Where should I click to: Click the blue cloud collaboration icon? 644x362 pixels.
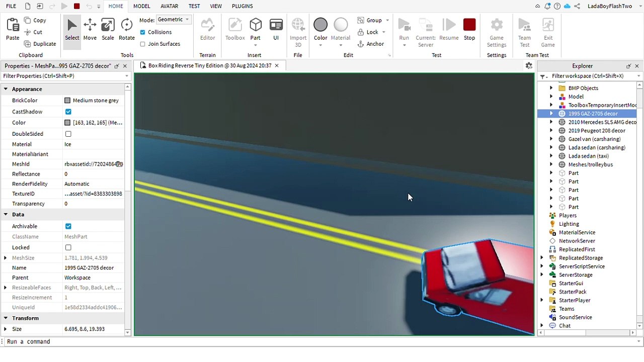(567, 6)
